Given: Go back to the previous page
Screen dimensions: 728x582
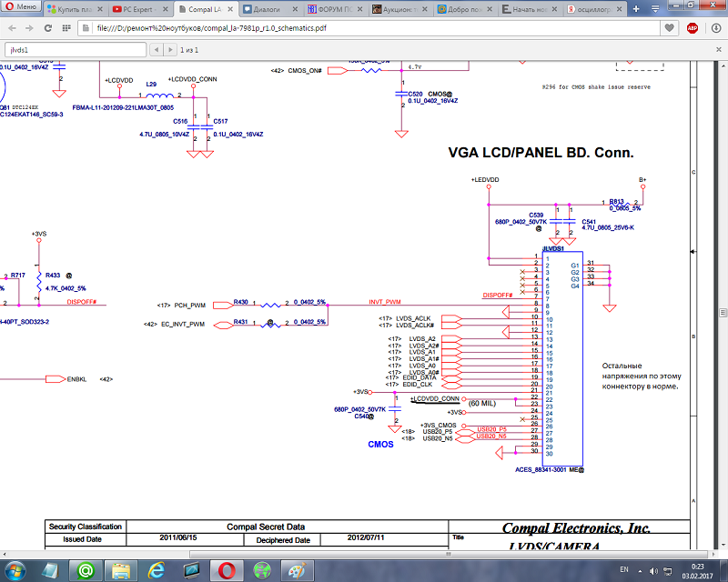Looking at the screenshot, I should click(x=11, y=28).
